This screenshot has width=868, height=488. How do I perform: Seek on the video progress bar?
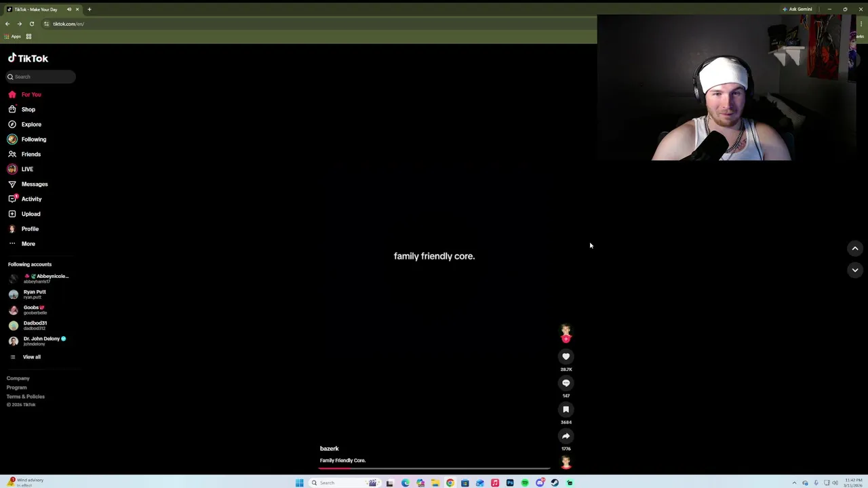point(434,468)
